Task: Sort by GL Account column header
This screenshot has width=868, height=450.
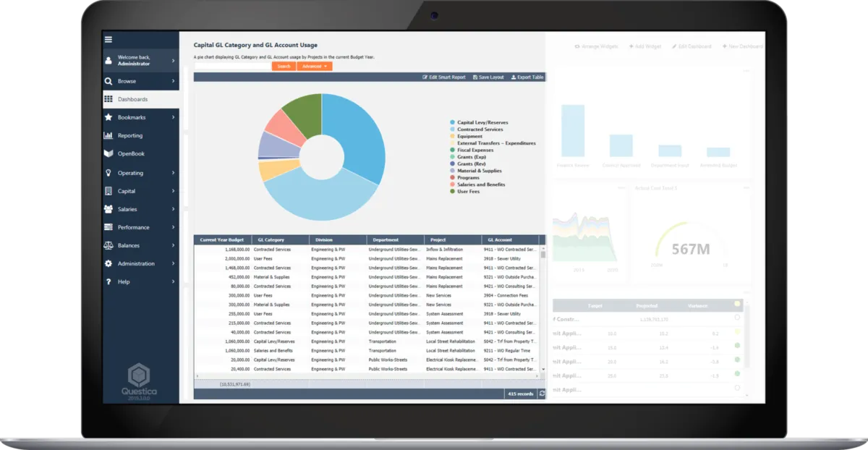Action: [x=511, y=239]
